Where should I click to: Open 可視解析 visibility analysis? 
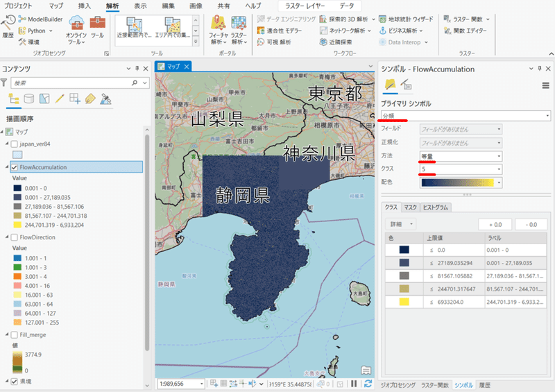(x=274, y=42)
